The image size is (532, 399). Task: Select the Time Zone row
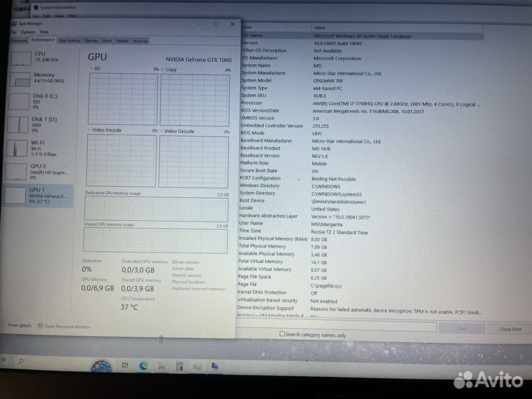pyautogui.click(x=361, y=231)
